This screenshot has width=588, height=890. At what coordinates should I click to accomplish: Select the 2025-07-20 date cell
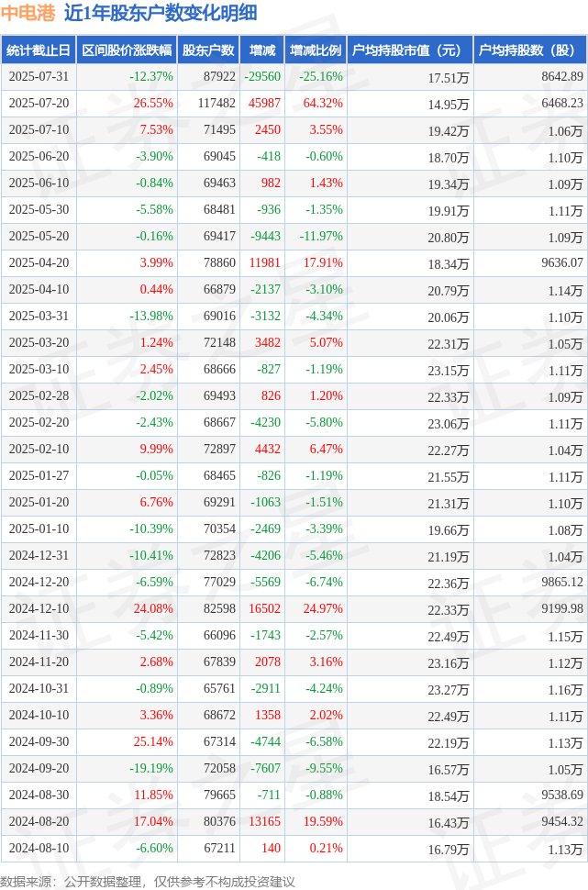(x=39, y=104)
